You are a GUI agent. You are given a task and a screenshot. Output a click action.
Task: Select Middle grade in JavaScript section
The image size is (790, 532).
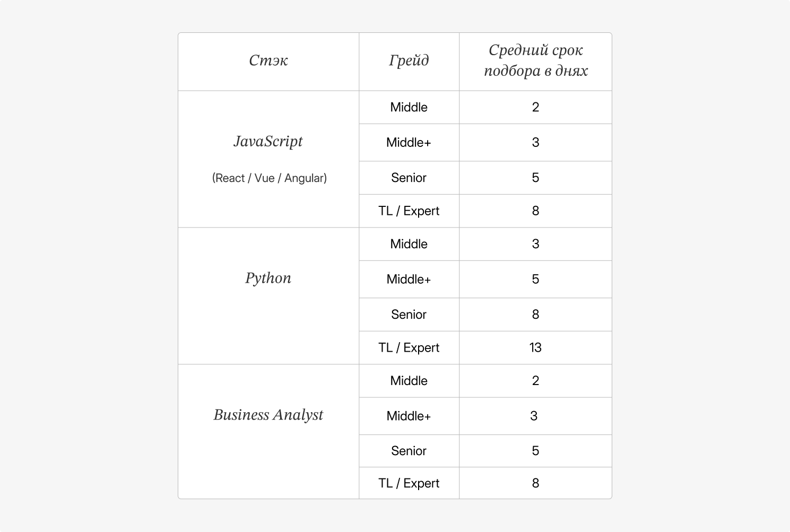409,107
